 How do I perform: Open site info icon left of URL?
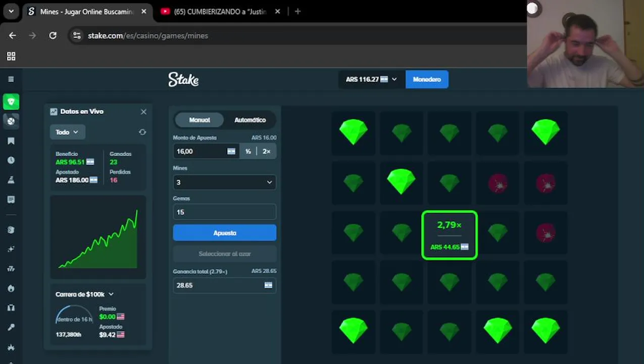click(77, 35)
